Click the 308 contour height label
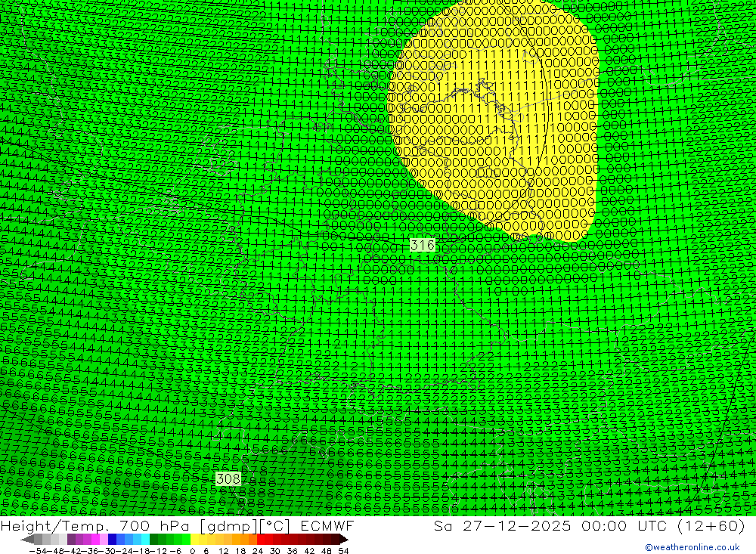Screen dimensions: 756x554 tap(228, 478)
